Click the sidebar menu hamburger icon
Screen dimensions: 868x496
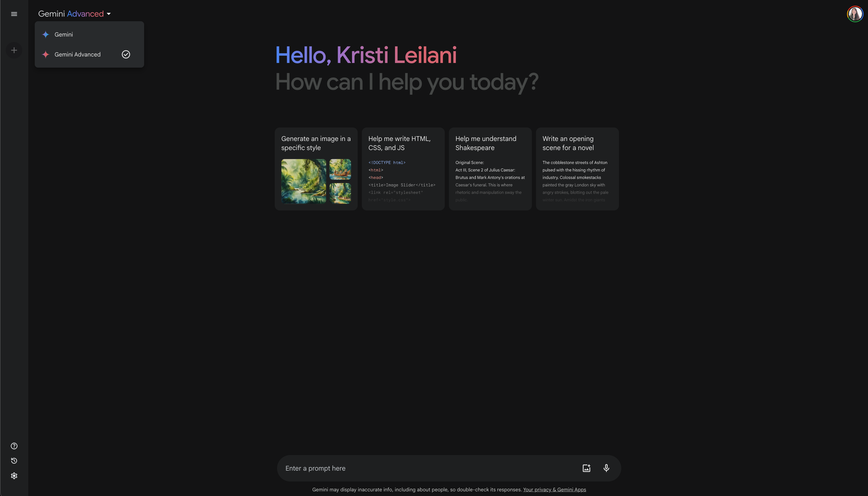pyautogui.click(x=14, y=14)
